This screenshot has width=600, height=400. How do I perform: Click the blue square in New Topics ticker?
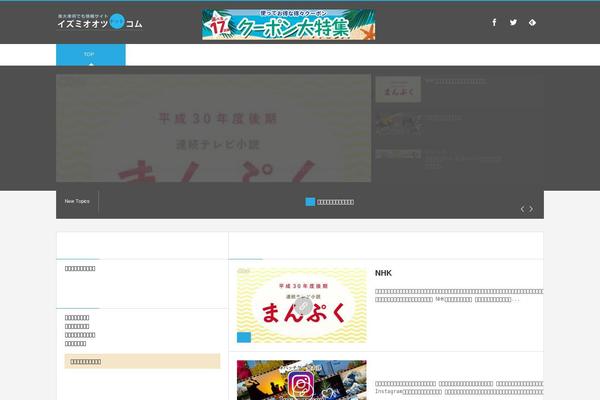pyautogui.click(x=310, y=202)
